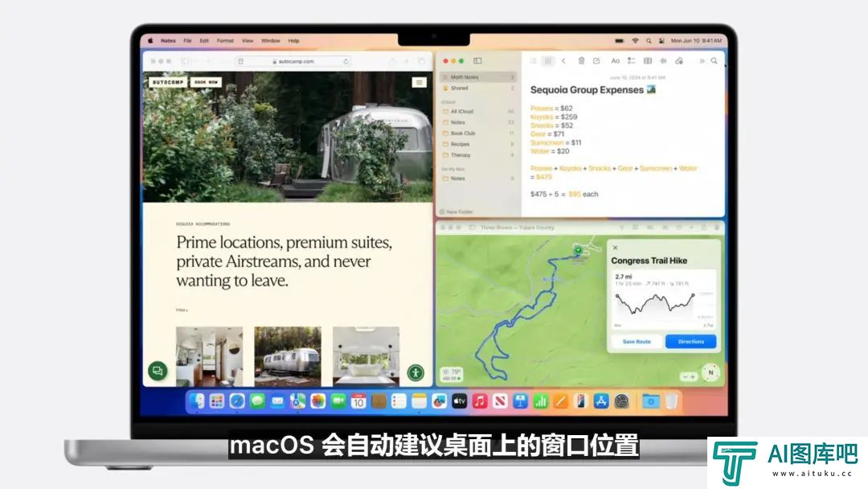The height and width of the screenshot is (489, 868).
Task: Click Save Route in Maps card
Action: coord(637,342)
